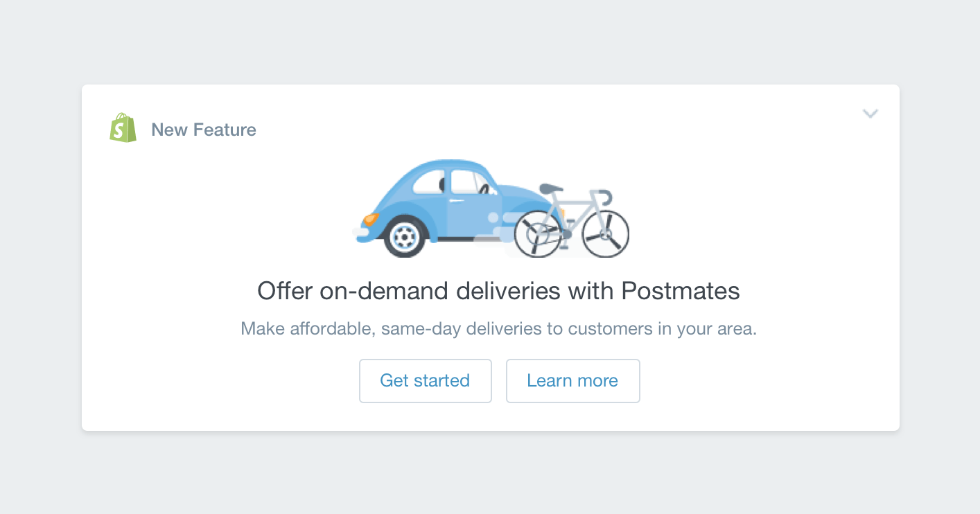980x514 pixels.
Task: Click the car's front wheel graphic
Action: [x=404, y=237]
